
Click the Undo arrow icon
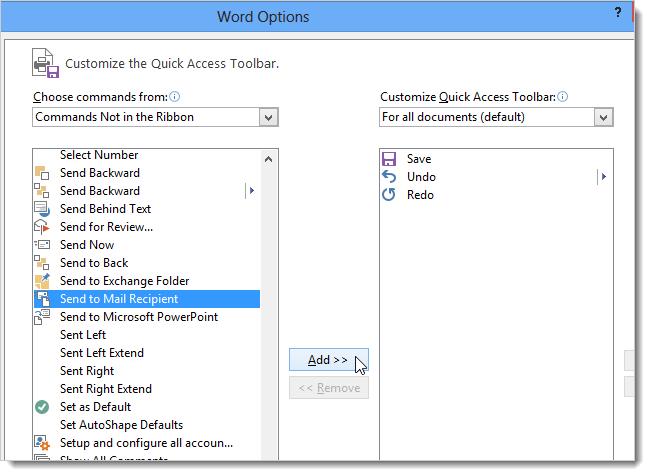[x=390, y=177]
